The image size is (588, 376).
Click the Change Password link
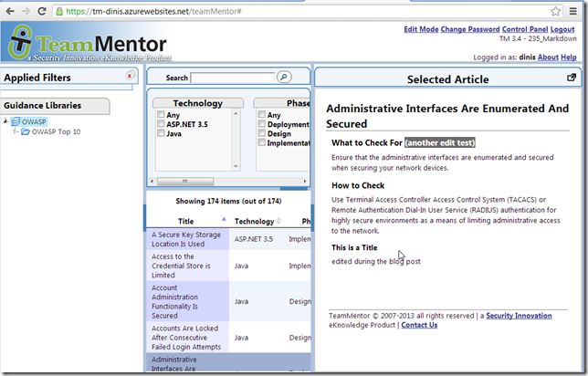pyautogui.click(x=470, y=29)
